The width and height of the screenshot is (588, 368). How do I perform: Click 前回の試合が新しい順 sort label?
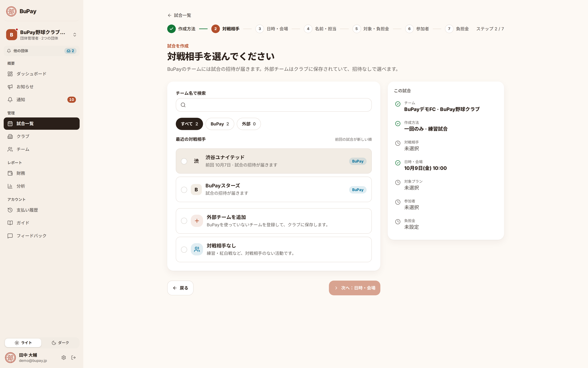point(353,140)
